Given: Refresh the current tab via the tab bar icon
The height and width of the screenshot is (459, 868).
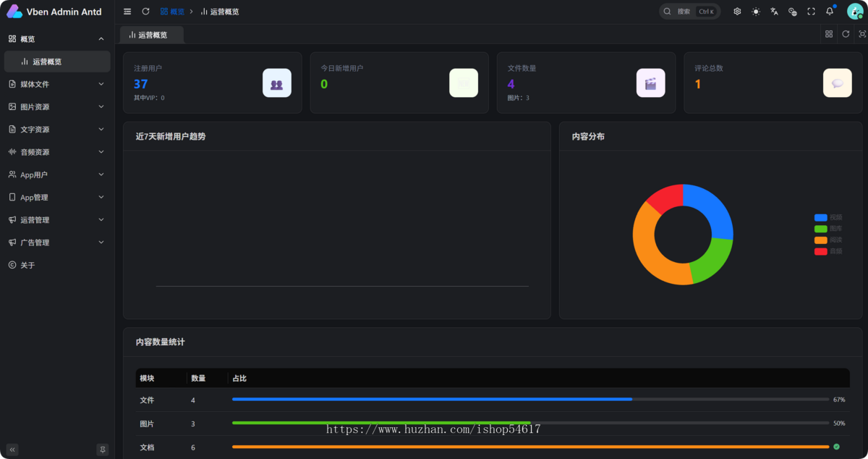Looking at the screenshot, I should 846,34.
